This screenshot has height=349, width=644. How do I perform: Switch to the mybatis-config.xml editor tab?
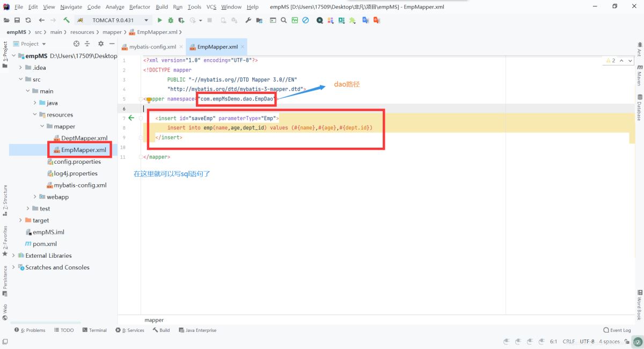tap(152, 47)
